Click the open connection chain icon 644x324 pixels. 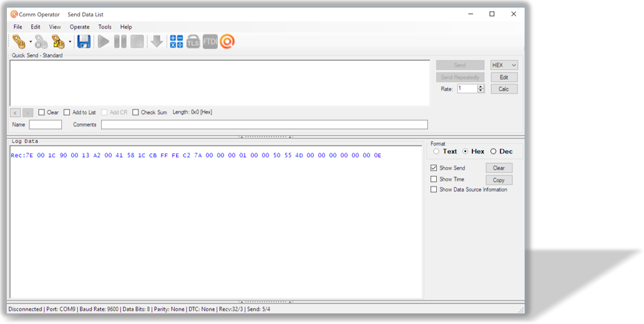coord(19,41)
